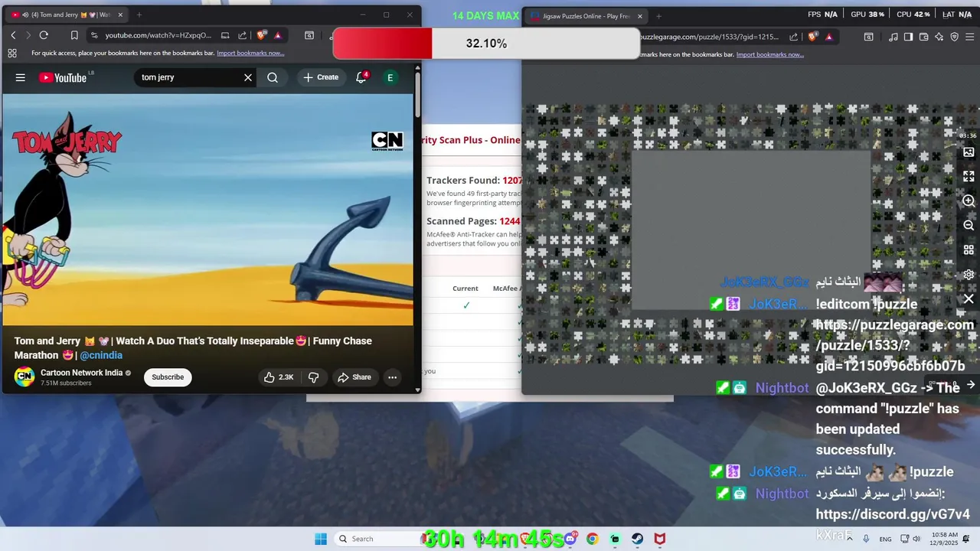Click "Import bookmarks now..." in puzzle window
The height and width of the screenshot is (551, 980).
pyautogui.click(x=769, y=54)
